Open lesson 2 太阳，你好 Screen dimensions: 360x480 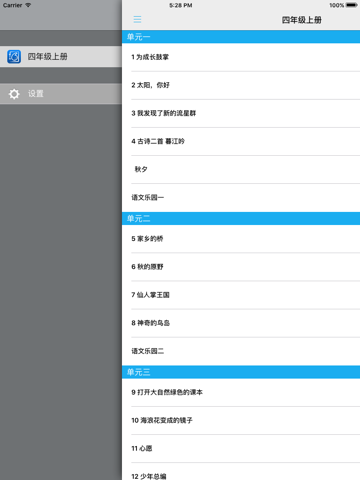point(241,85)
